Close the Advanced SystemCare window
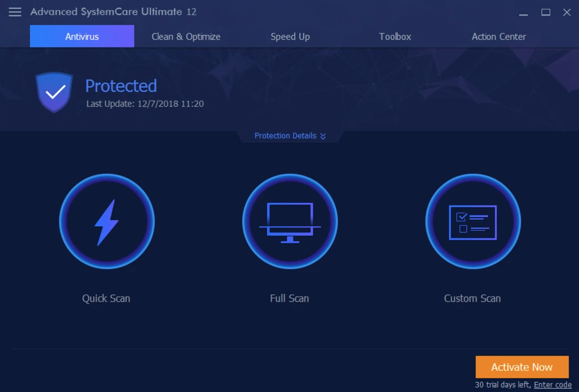The width and height of the screenshot is (579, 392). click(566, 13)
